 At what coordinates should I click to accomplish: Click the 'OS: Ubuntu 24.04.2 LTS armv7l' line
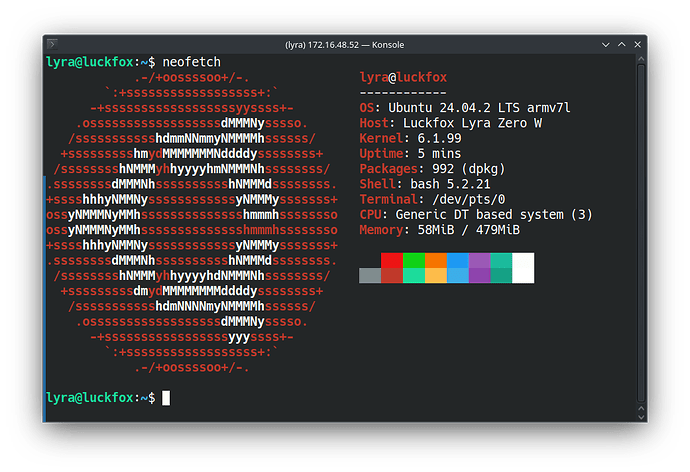pos(465,108)
